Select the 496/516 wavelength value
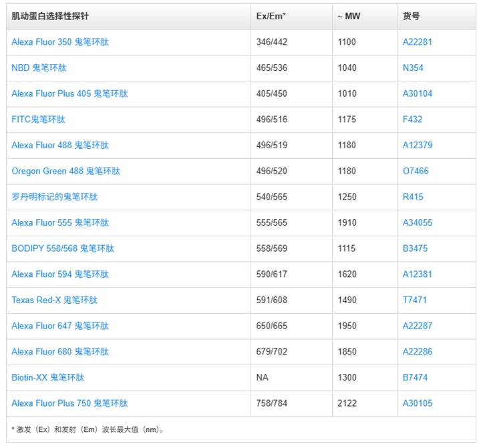This screenshot has width=479, height=448. pyautogui.click(x=272, y=119)
